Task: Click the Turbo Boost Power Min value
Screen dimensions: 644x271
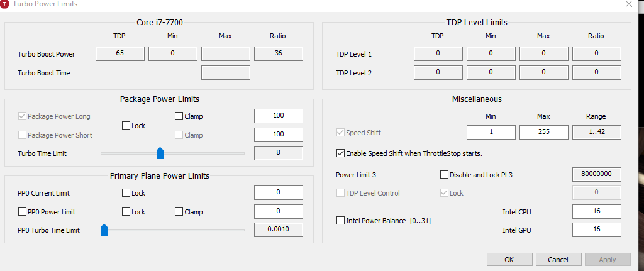Action: click(172, 54)
